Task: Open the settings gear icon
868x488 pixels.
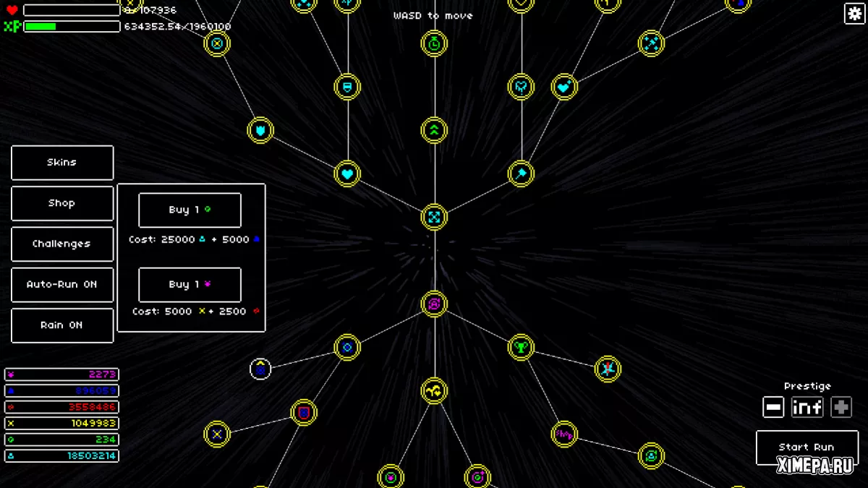Action: [854, 14]
